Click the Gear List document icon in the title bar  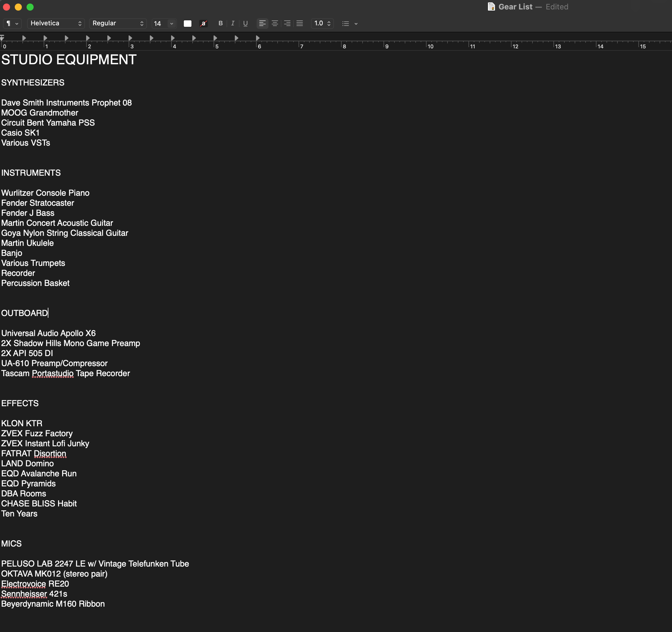tap(491, 7)
